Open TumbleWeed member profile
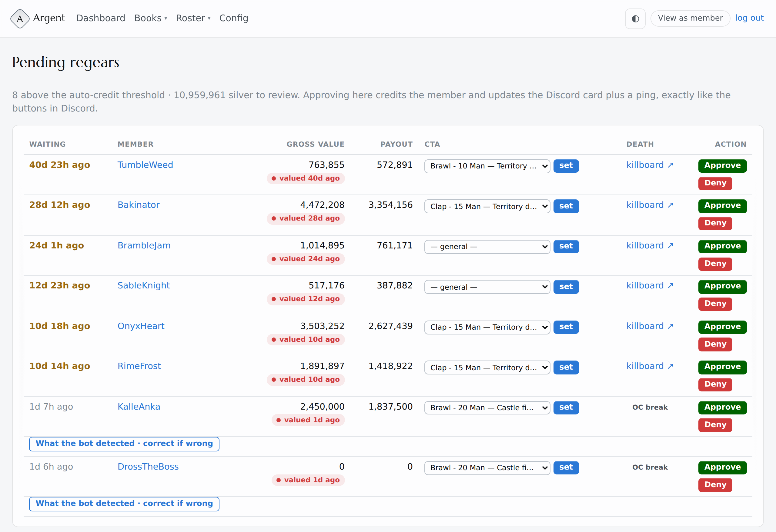 [x=145, y=165]
